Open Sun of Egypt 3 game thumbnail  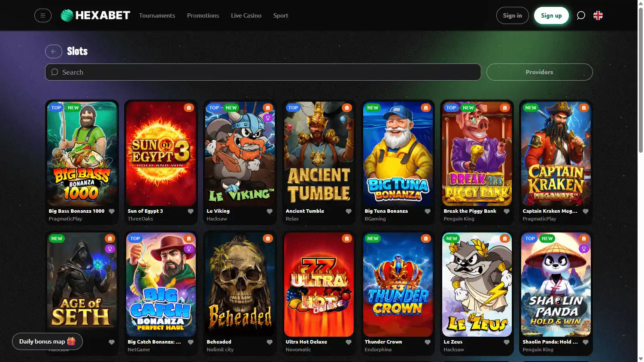click(x=161, y=154)
